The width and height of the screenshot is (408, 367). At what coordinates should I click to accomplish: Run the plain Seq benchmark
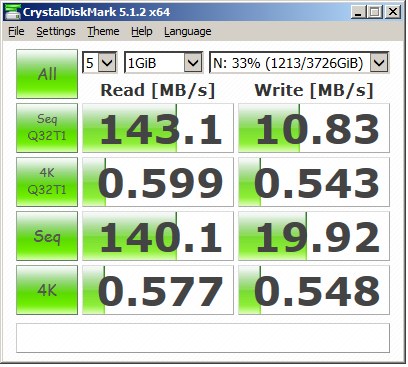tap(47, 236)
